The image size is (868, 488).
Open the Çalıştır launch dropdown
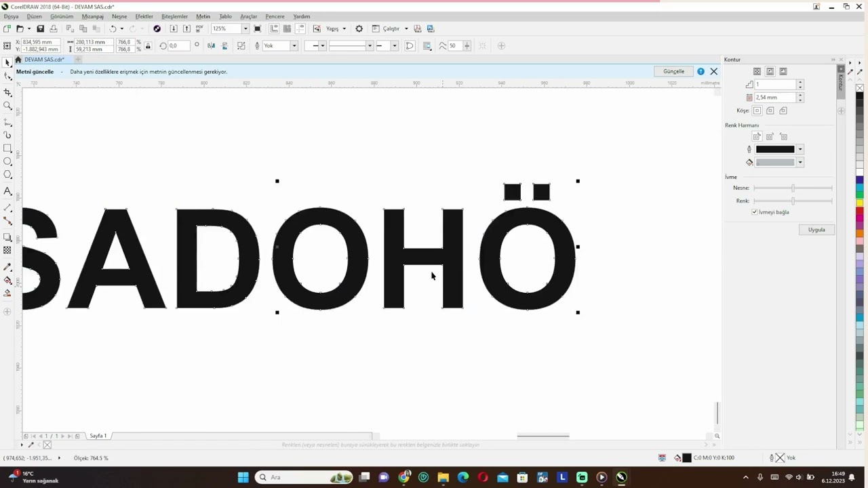click(406, 28)
